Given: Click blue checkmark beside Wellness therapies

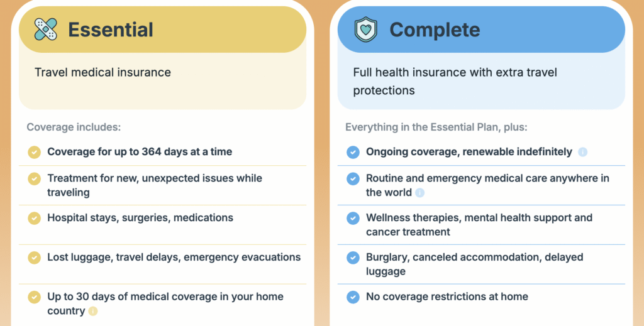Looking at the screenshot, I should coord(353,218).
